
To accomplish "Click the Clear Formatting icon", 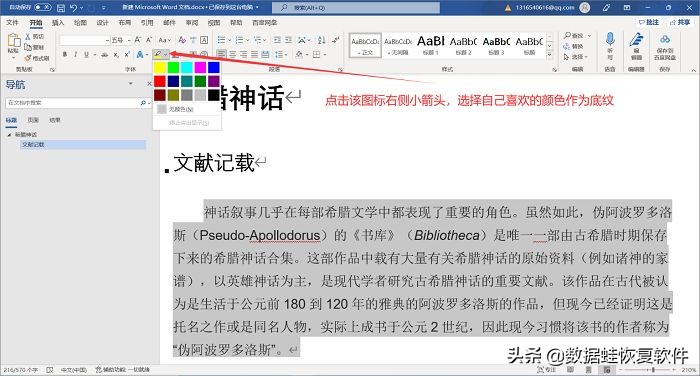I will [x=182, y=40].
